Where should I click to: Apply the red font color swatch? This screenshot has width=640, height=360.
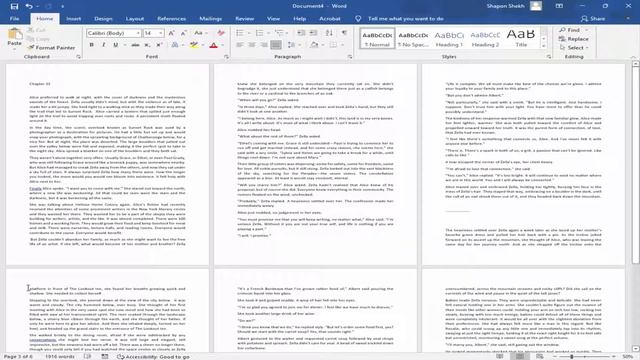click(x=213, y=45)
